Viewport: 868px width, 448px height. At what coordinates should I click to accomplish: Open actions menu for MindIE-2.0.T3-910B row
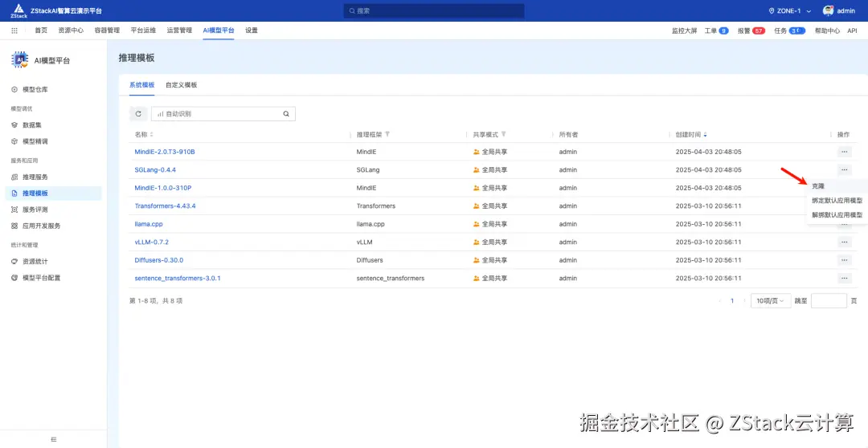click(844, 152)
